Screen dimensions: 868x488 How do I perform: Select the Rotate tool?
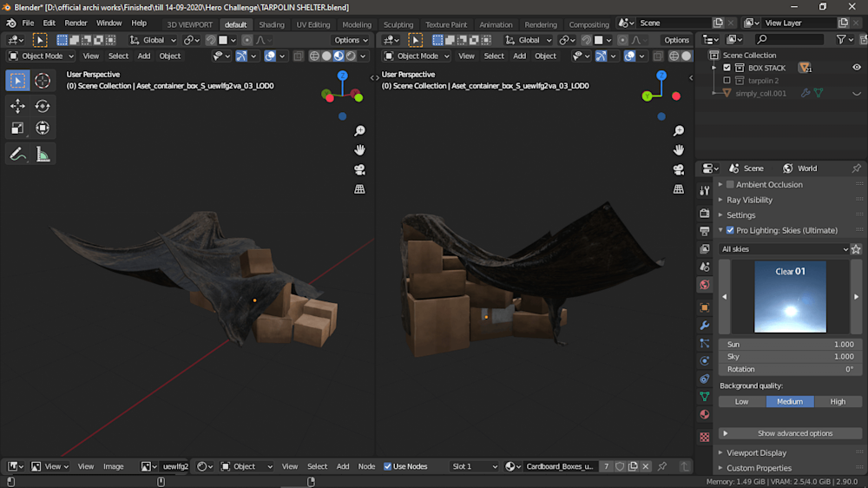(x=43, y=106)
